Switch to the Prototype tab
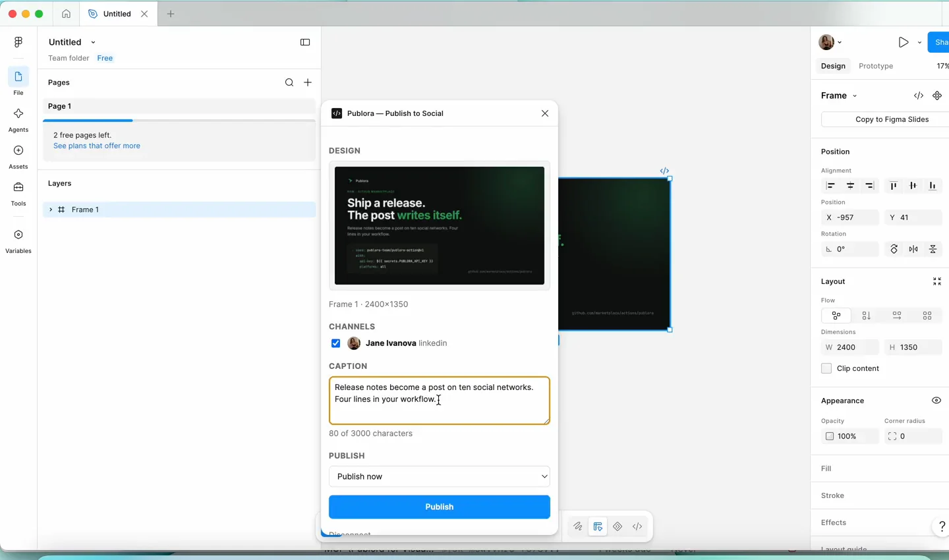Viewport: 949px width, 560px height. (x=876, y=66)
